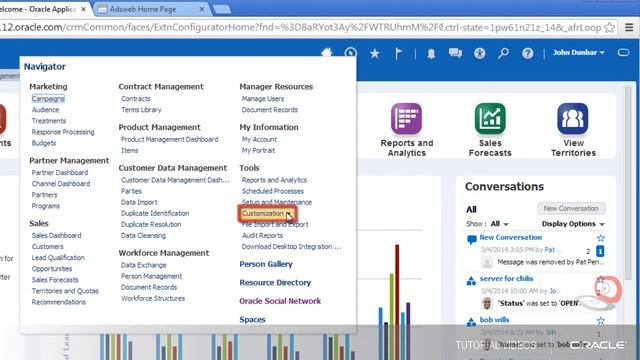Open Budgets under Marketing
Viewport: 640px width, 360px height.
(44, 143)
